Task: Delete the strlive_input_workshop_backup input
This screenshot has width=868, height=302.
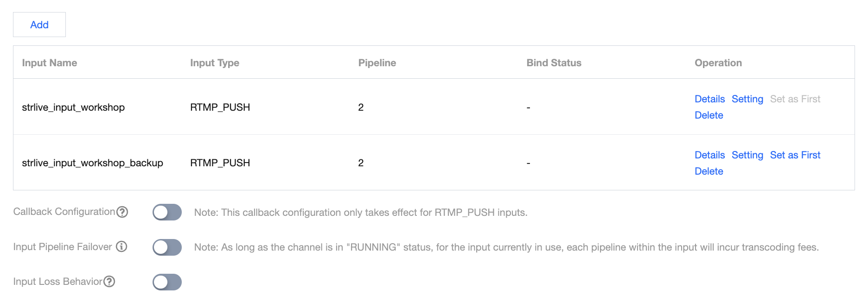Action: [708, 171]
